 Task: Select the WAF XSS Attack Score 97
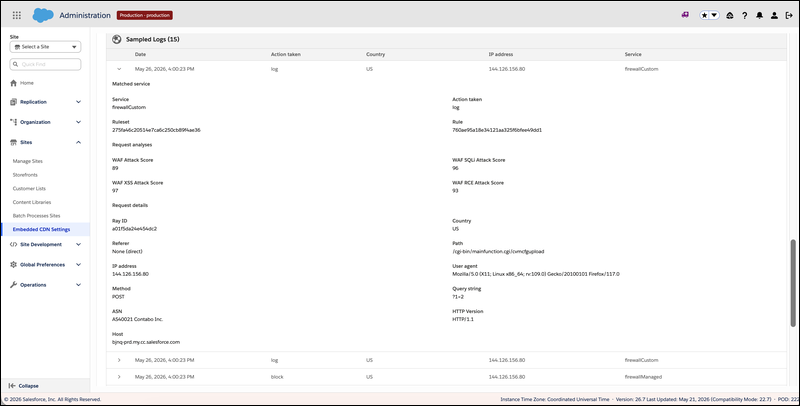click(115, 191)
